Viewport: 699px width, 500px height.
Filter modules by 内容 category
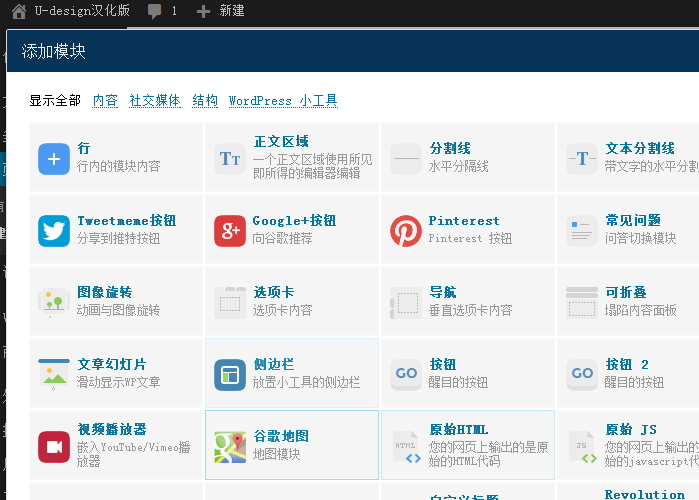[105, 100]
